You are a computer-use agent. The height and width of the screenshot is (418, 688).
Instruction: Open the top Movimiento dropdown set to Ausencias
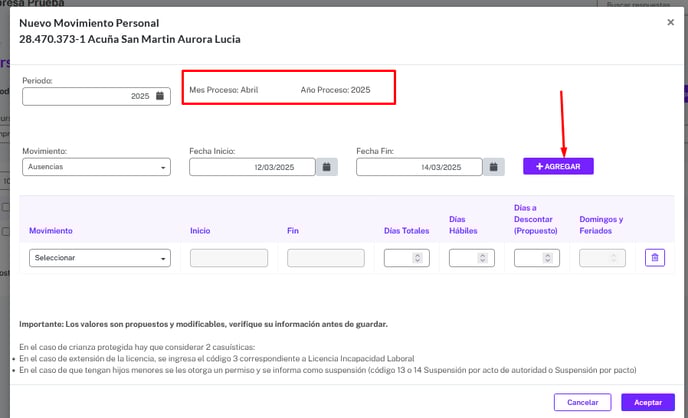[96, 167]
